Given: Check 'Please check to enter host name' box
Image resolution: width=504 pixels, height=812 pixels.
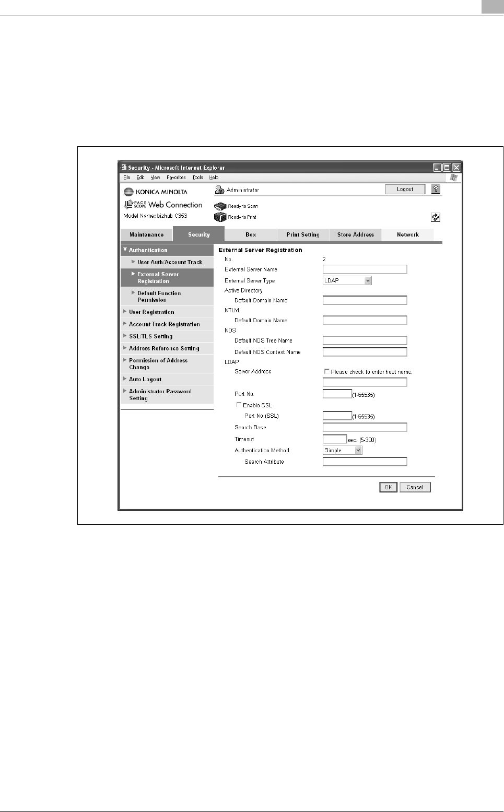Looking at the screenshot, I should click(x=327, y=372).
